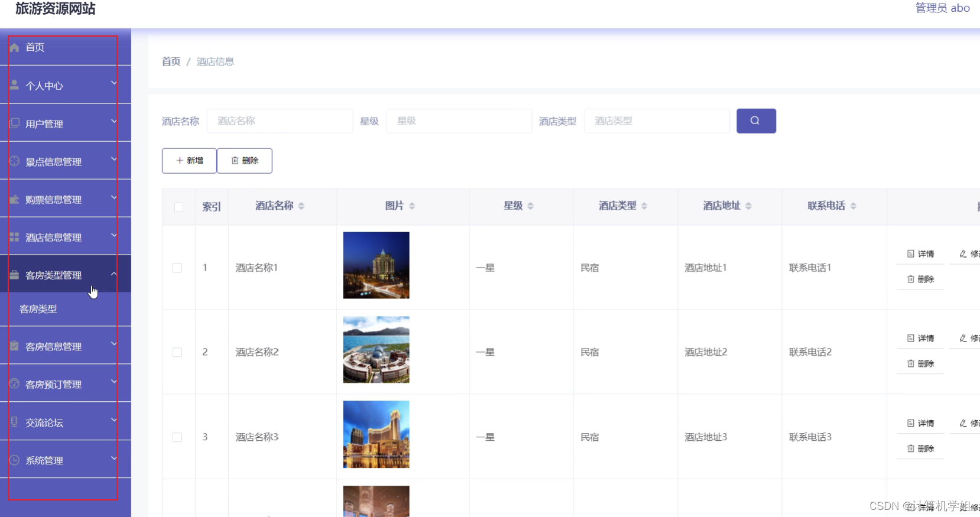Open the thumbnail image of 酒店名称2
This screenshot has height=517, width=980.
click(x=376, y=350)
